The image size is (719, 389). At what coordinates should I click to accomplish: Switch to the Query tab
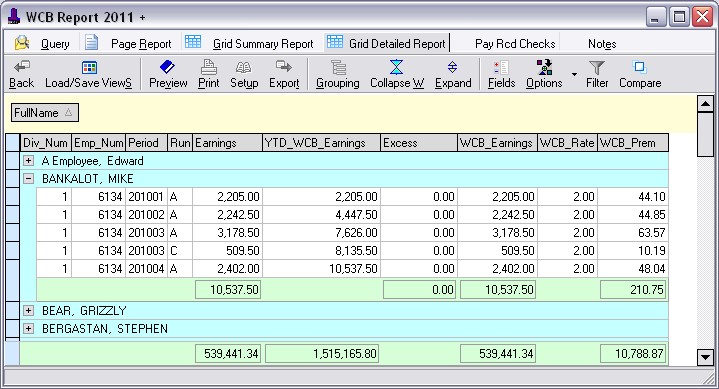tap(42, 44)
